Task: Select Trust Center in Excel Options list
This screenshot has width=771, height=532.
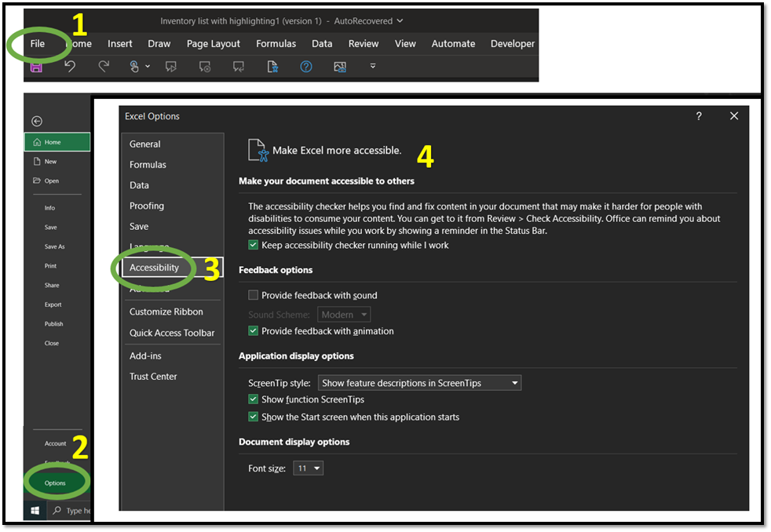Action: (153, 377)
